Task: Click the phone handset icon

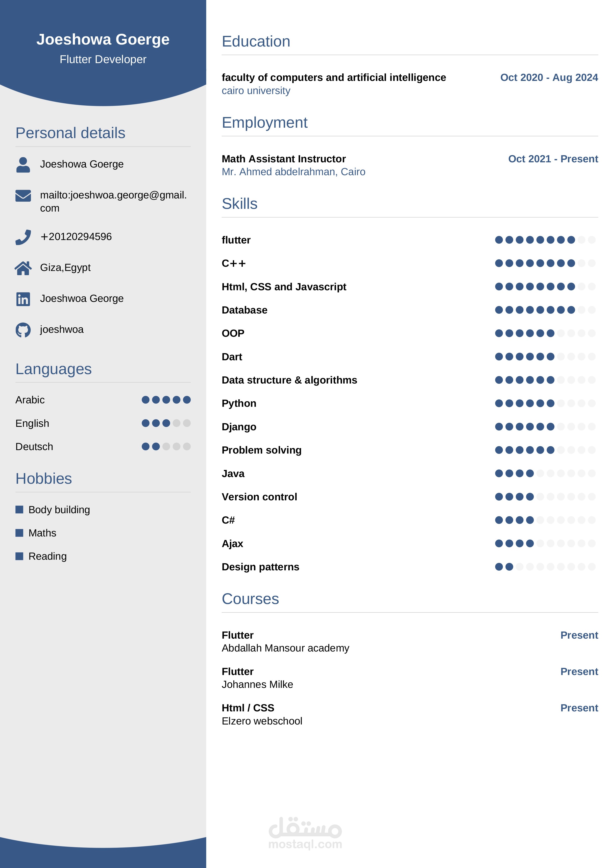Action: coord(23,237)
